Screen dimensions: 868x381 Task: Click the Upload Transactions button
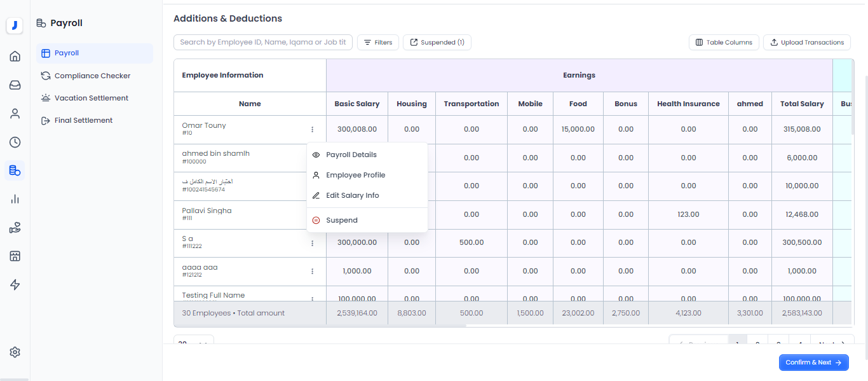coord(806,43)
